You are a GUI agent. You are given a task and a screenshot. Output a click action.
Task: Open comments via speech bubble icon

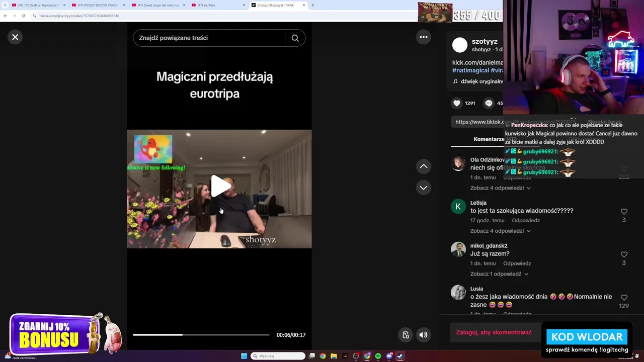[489, 103]
